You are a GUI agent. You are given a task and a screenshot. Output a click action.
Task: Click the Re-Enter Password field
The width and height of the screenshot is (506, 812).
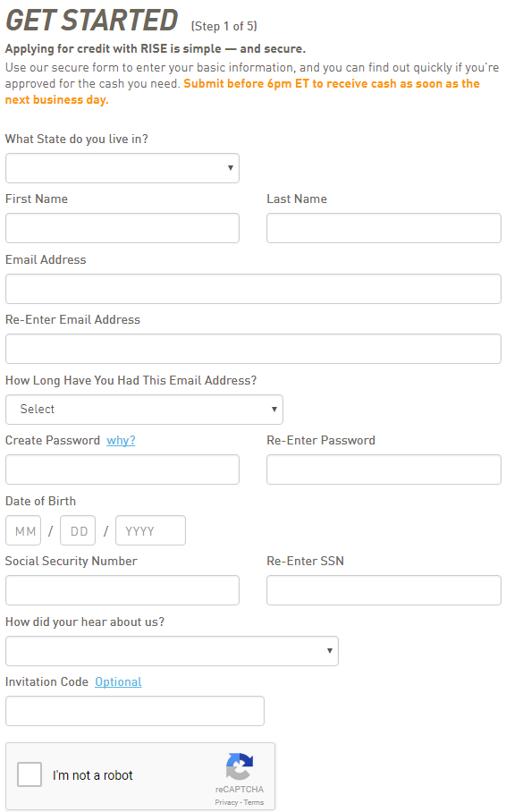click(384, 469)
